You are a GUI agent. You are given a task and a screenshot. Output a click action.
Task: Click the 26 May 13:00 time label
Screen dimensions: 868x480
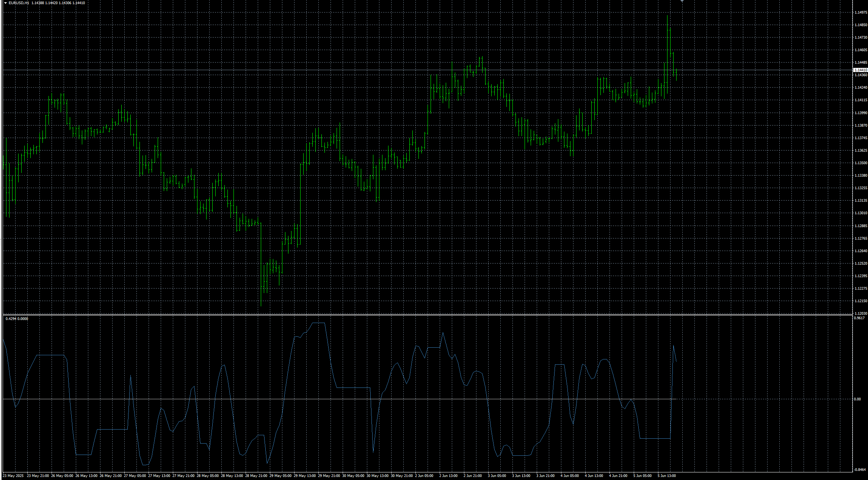click(x=86, y=476)
